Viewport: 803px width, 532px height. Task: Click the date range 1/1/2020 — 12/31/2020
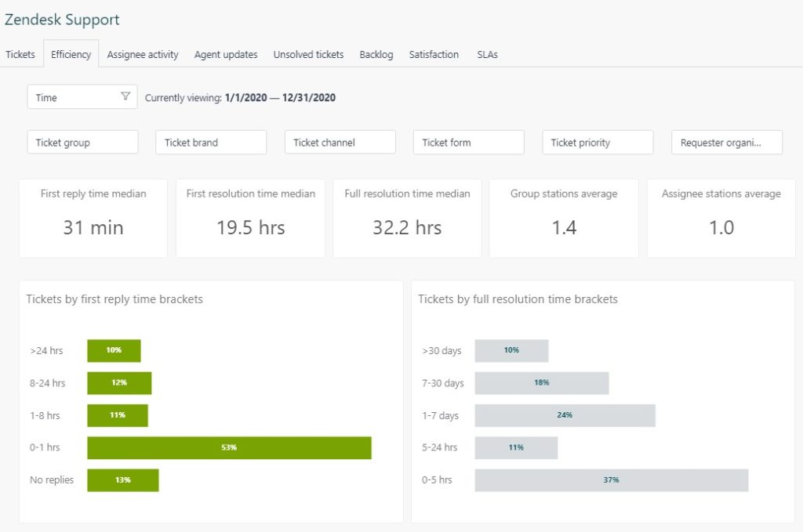pyautogui.click(x=280, y=97)
